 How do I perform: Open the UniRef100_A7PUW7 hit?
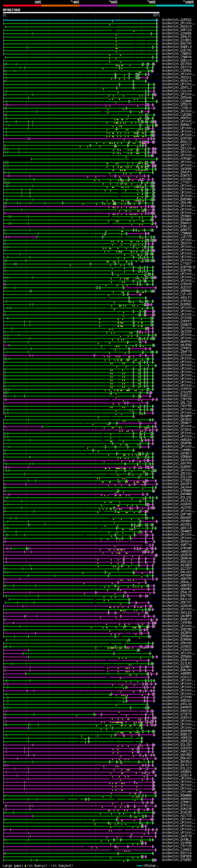[177, 159]
